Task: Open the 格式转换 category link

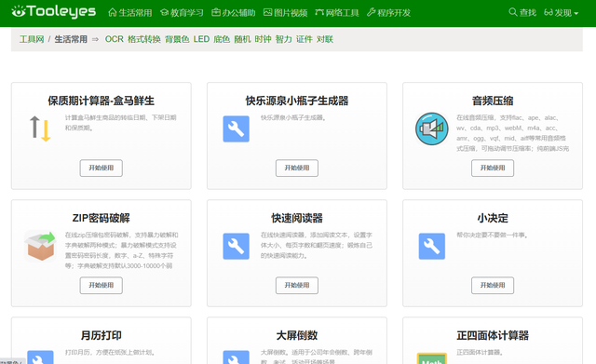Action: click(x=144, y=39)
